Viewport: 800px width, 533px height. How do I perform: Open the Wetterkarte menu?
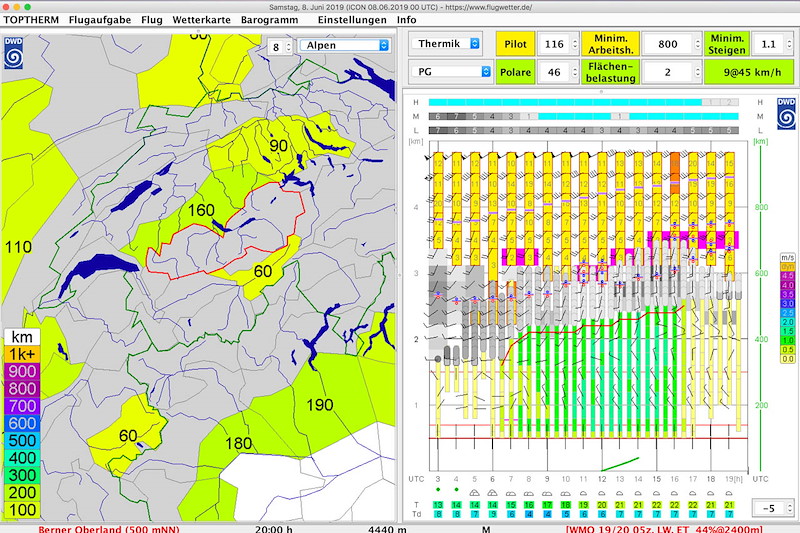tap(202, 20)
